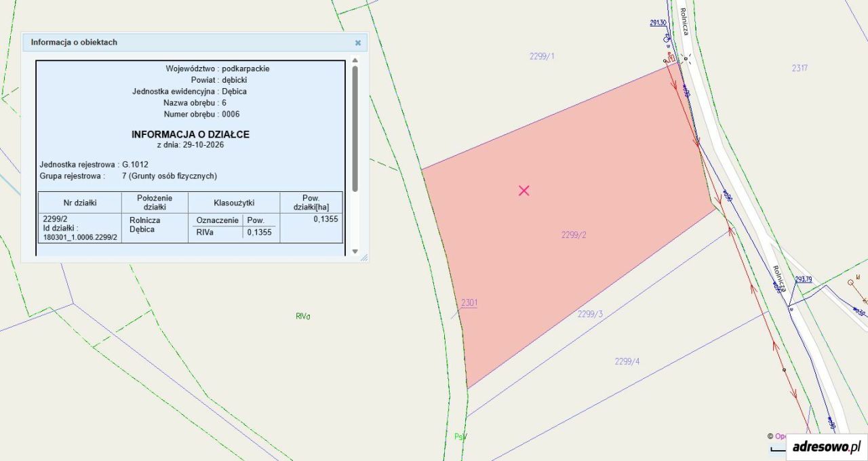868x461 pixels.
Task: Click the pink X marker on the parcel
Action: (x=524, y=191)
